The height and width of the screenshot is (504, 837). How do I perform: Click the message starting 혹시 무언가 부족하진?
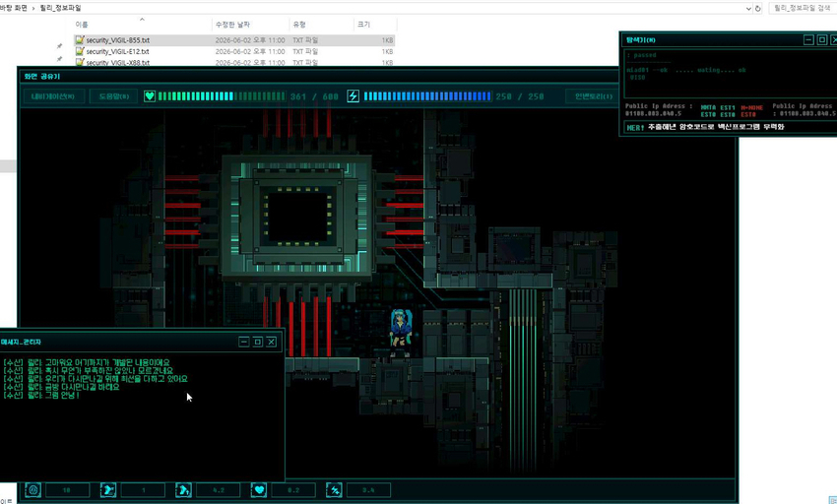pyautogui.click(x=88, y=370)
